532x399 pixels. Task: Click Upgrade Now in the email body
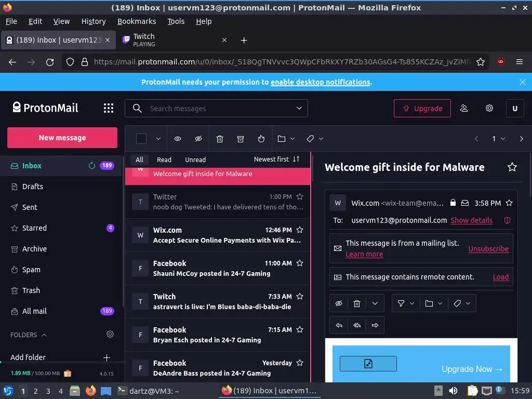[x=472, y=369]
